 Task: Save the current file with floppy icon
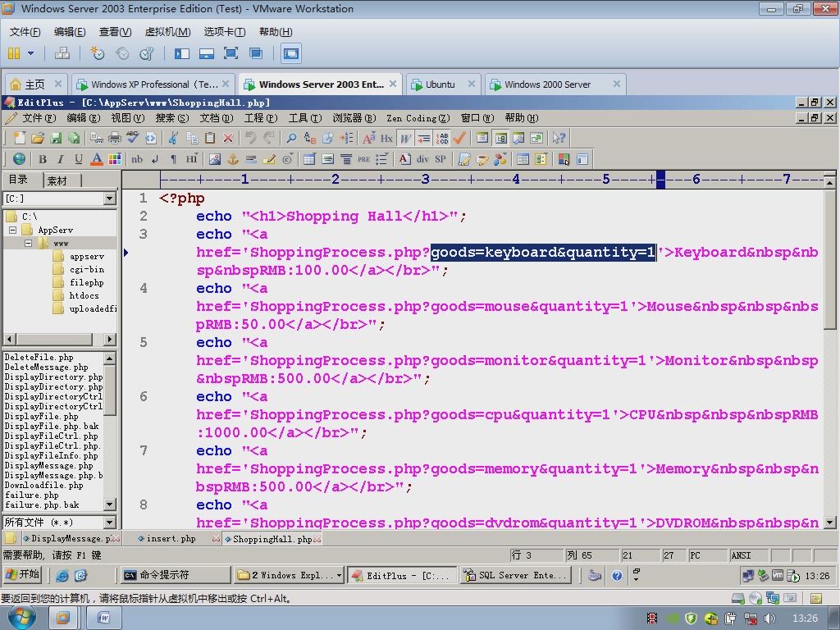click(56, 138)
